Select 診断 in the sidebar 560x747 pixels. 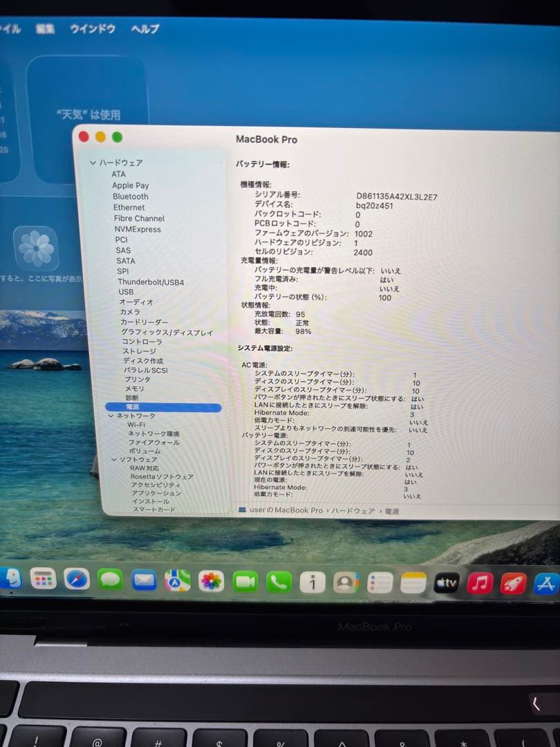pos(132,398)
